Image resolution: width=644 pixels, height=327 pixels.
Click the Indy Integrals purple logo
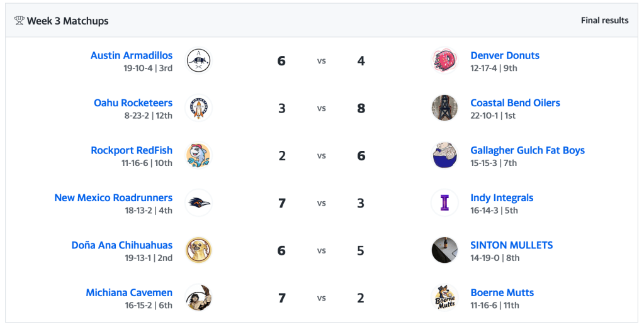pos(444,203)
